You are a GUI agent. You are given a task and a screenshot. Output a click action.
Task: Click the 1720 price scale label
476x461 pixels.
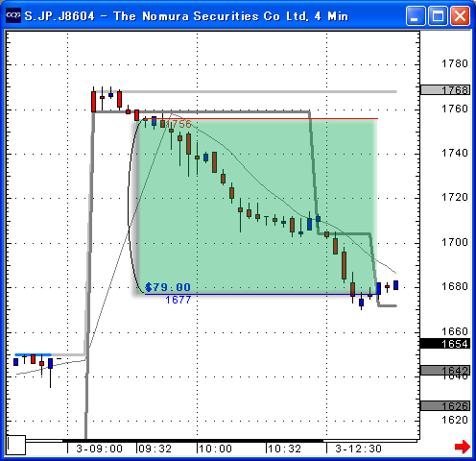[x=455, y=197]
